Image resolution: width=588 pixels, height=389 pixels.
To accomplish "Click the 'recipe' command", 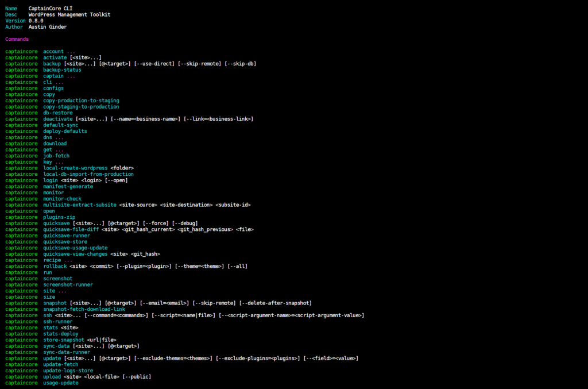I will click(x=52, y=260).
